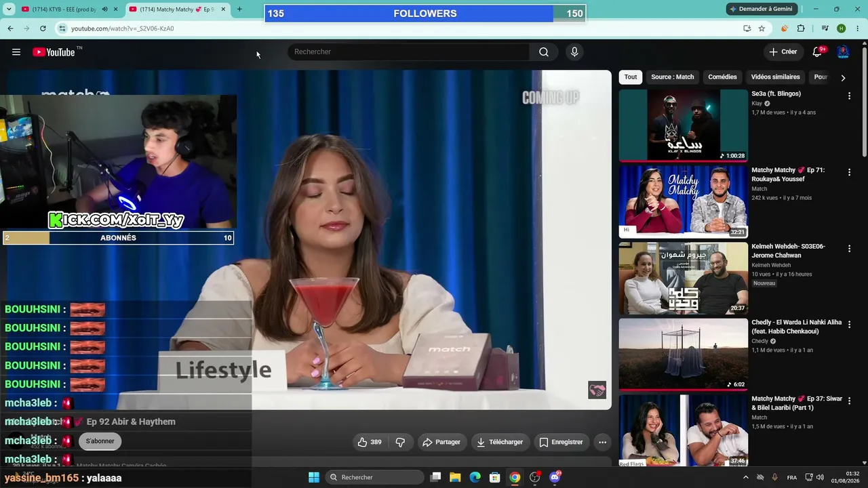The height and width of the screenshot is (488, 868).
Task: Open the Kelmeh Wehdeh video thumbnail
Action: click(683, 278)
